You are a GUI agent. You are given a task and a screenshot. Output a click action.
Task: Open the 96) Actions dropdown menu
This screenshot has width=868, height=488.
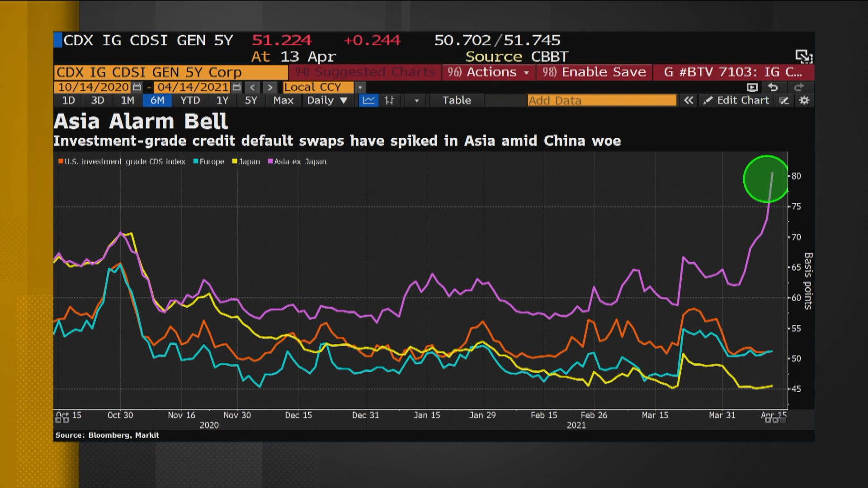click(489, 72)
